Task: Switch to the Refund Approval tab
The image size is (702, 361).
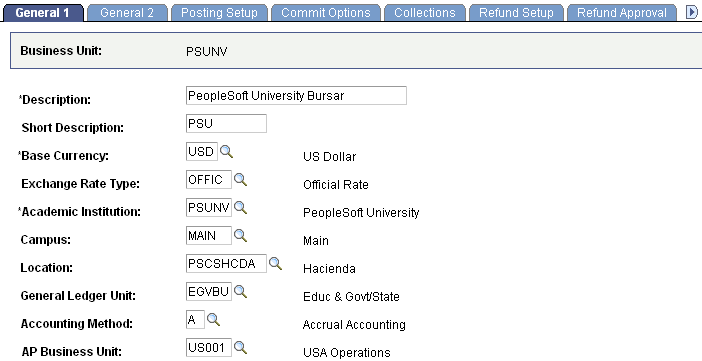Action: coord(622,13)
